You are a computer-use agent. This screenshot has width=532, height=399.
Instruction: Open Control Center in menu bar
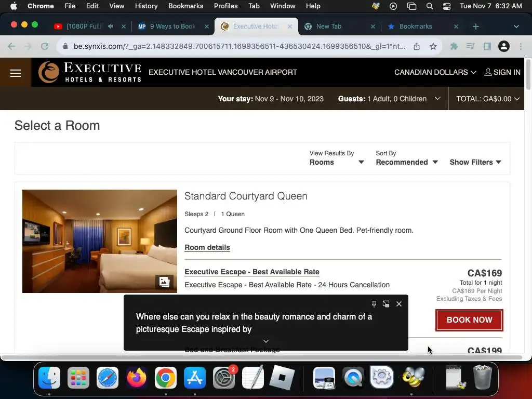(447, 6)
